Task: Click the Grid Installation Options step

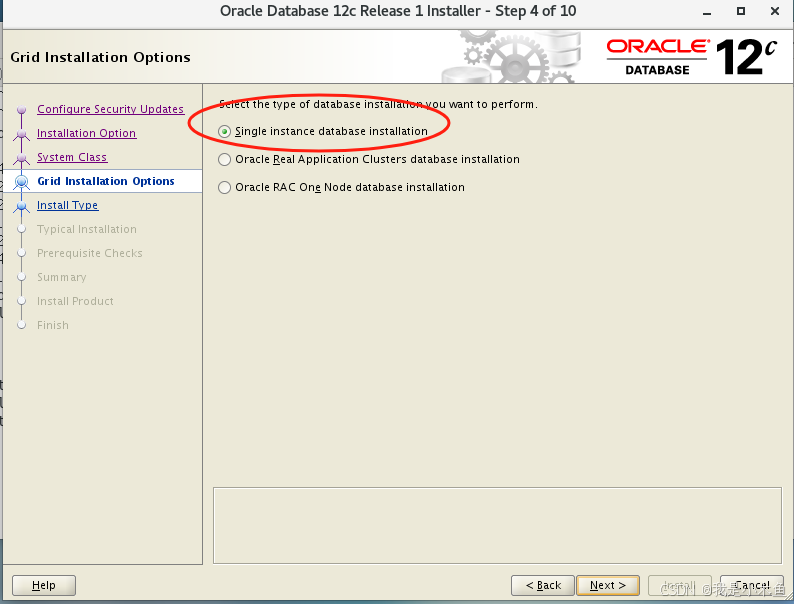Action: pos(106,181)
